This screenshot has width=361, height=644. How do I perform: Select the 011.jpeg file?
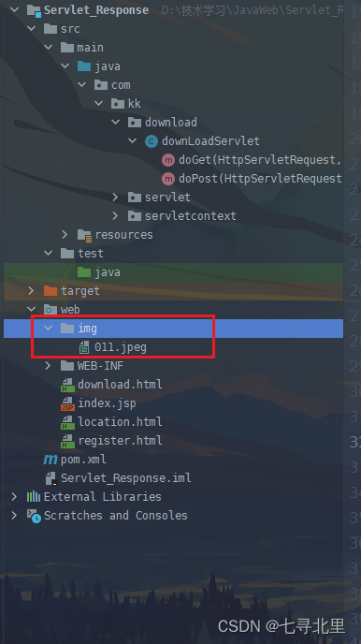pos(121,347)
